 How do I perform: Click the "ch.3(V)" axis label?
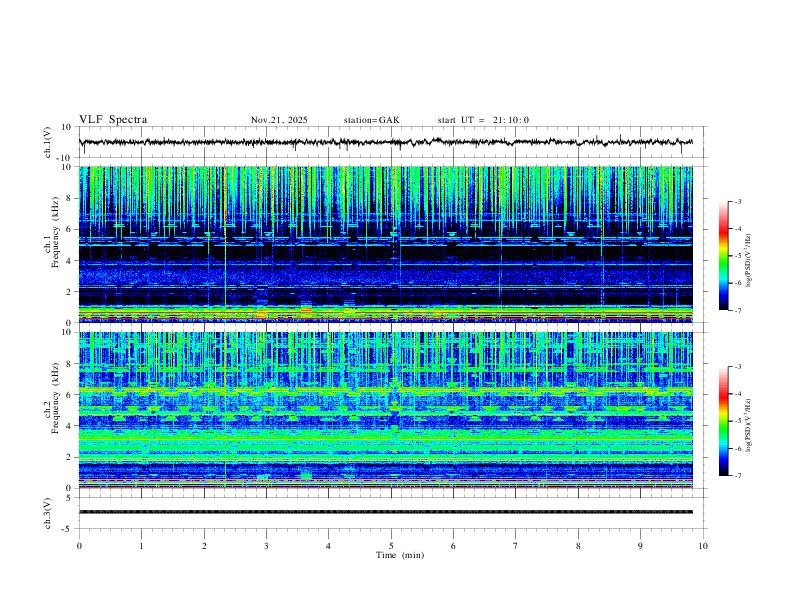(x=48, y=513)
